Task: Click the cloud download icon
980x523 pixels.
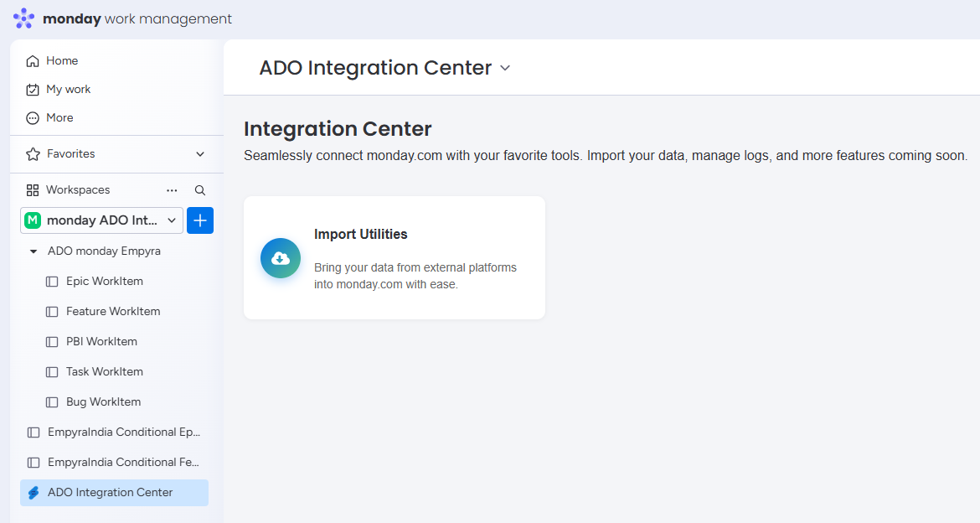Action: (281, 258)
